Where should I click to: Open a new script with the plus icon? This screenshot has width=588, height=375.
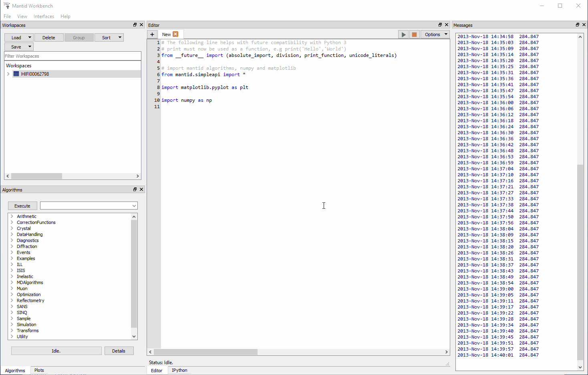(152, 34)
